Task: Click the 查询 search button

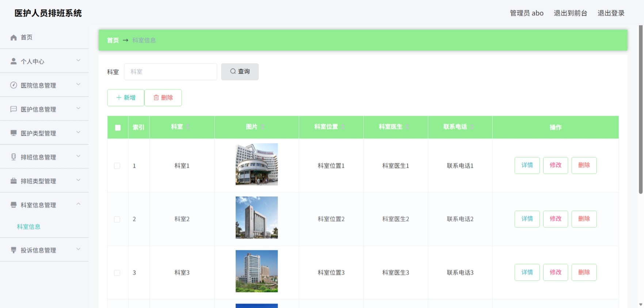Action: pos(240,72)
